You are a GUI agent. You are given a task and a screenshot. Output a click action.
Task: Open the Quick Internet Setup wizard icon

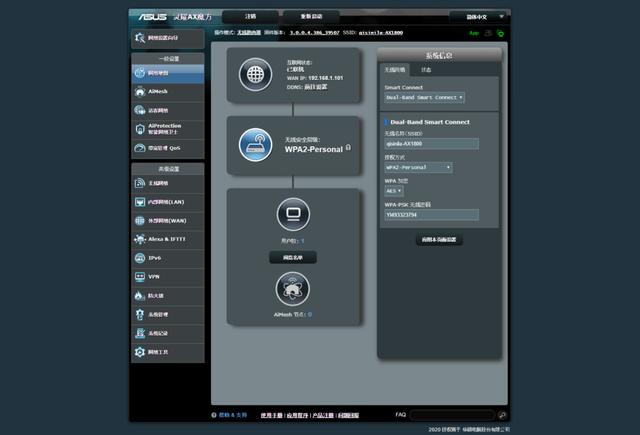pos(140,38)
